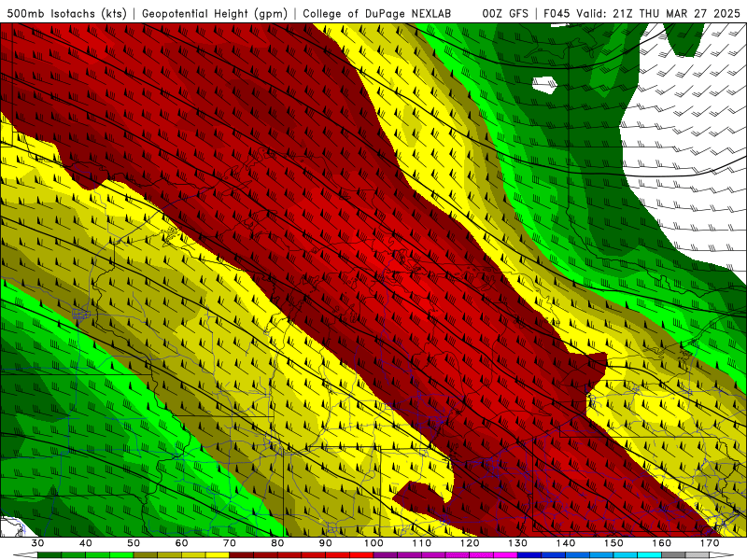Screen dimensions: 747x560
Task: Click the "Geopotential Height (gpm)" header text
Action: [215, 13]
